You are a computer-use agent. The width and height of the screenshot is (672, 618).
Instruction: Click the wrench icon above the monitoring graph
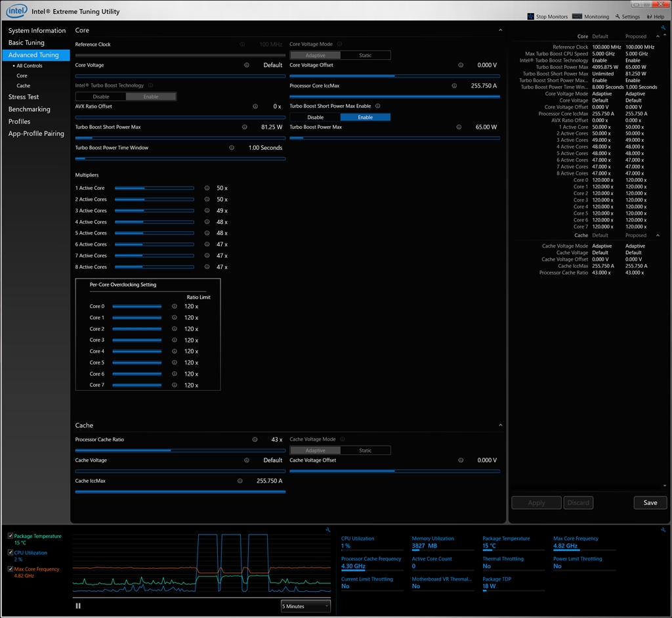click(x=327, y=530)
